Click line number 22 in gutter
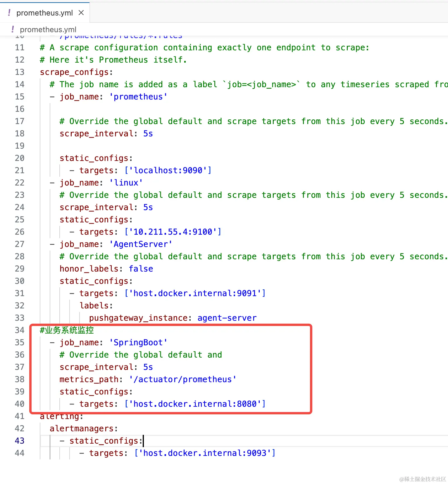 (20, 183)
